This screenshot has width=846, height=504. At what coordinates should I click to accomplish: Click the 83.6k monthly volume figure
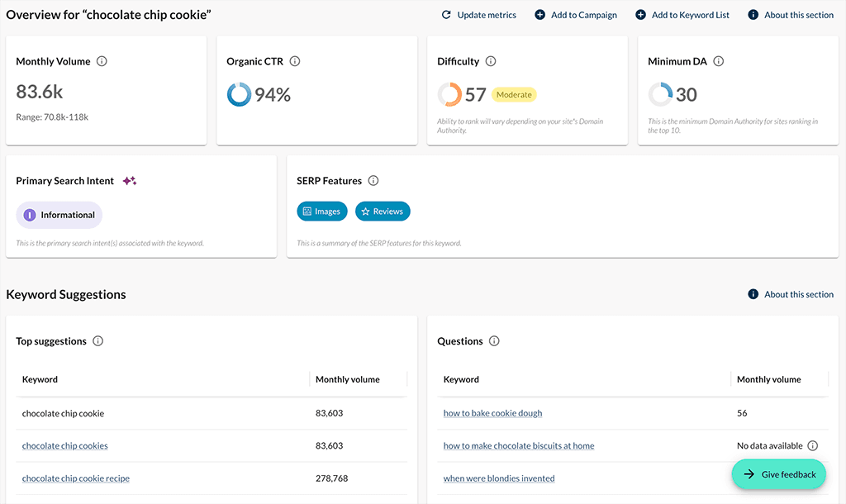click(x=40, y=92)
